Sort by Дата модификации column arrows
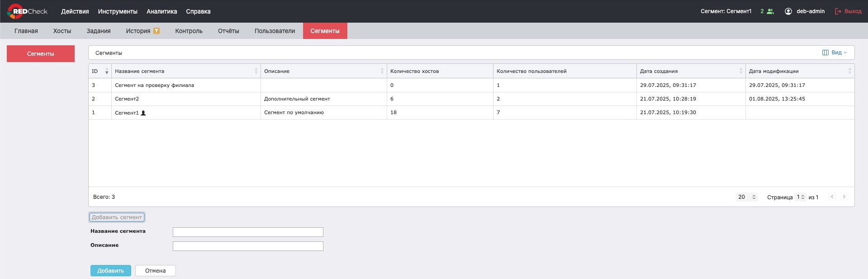Screen dimensions: 868x279 coord(850,71)
